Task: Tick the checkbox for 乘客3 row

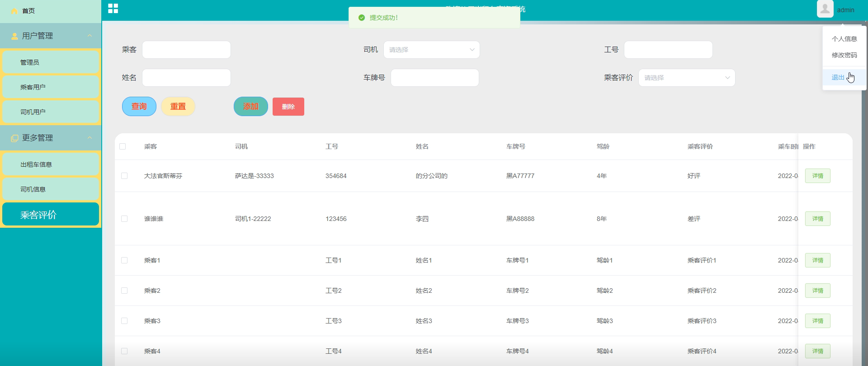Action: tap(124, 321)
